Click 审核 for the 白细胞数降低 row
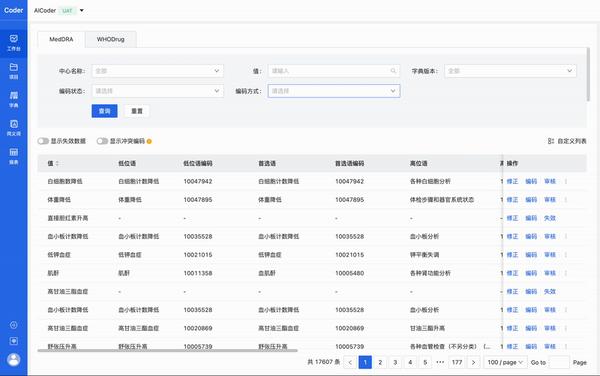Image resolution: width=600 pixels, height=376 pixels. click(550, 181)
